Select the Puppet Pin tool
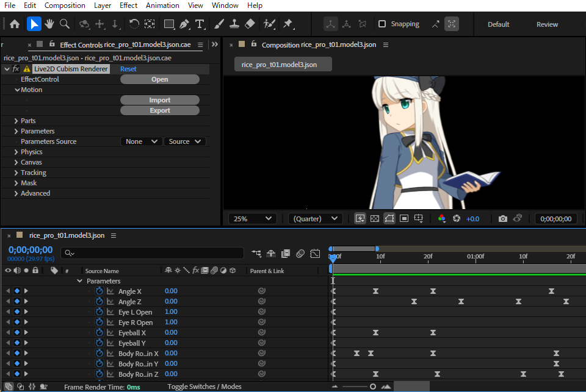This screenshot has width=586, height=392. (288, 24)
